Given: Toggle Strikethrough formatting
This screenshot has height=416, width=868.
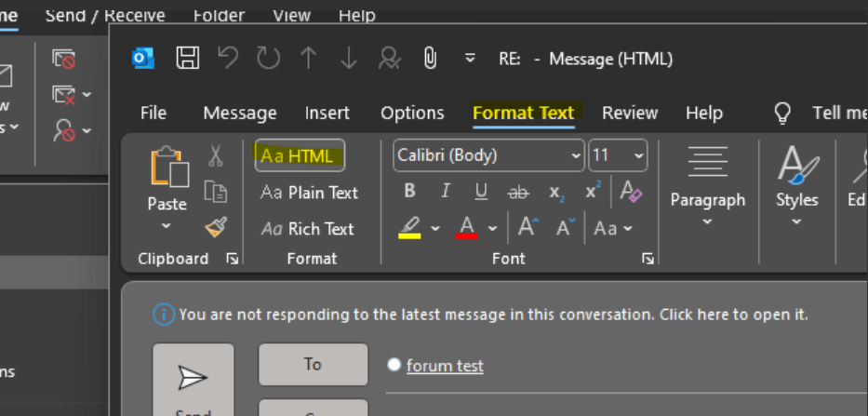Looking at the screenshot, I should (x=518, y=193).
